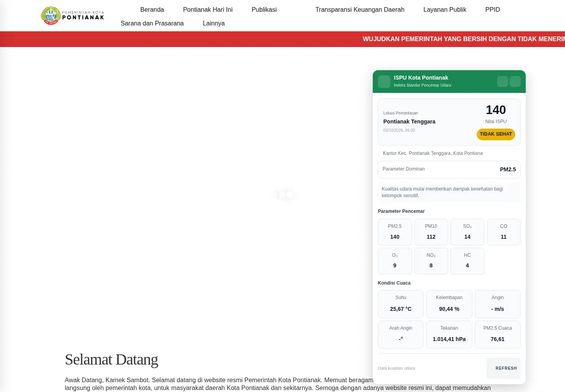This screenshot has width=565, height=392.
Task: Click the Kelembapan card showing 90,44 %
Action: (x=449, y=304)
